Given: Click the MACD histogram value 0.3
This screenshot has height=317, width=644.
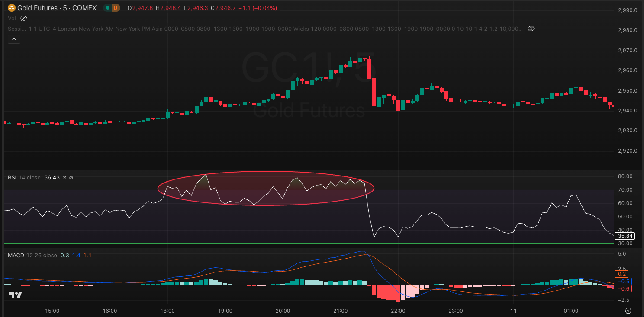Looking at the screenshot, I should (64, 256).
